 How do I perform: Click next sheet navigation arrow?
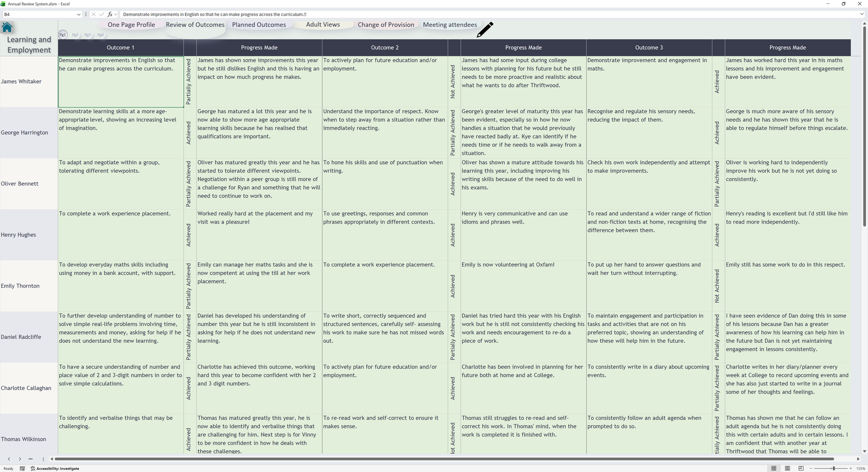coord(20,459)
